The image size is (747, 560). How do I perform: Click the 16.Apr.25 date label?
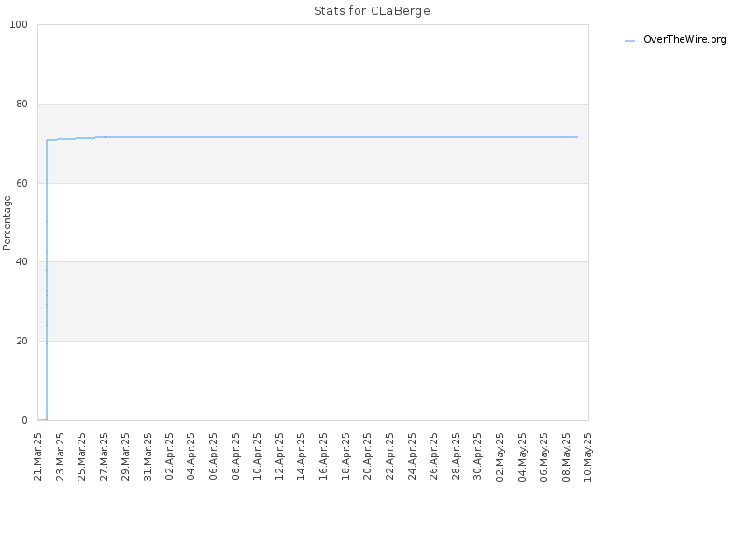tap(323, 456)
